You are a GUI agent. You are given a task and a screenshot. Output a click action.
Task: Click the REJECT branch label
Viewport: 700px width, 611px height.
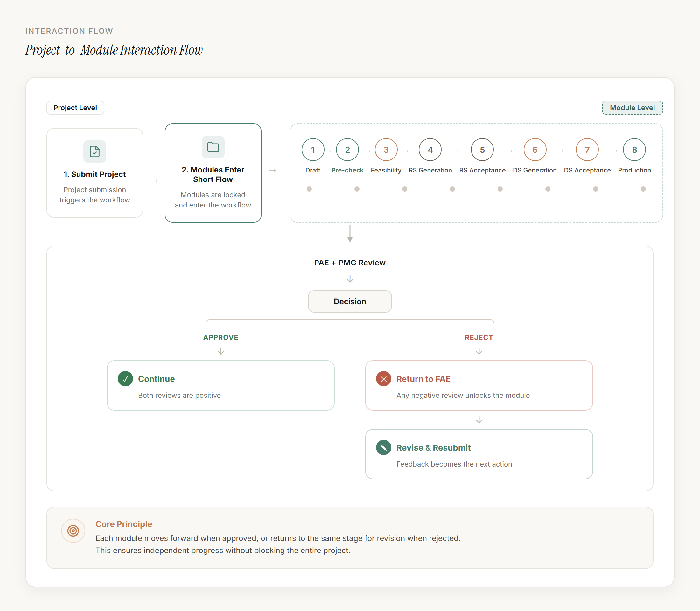(x=479, y=338)
